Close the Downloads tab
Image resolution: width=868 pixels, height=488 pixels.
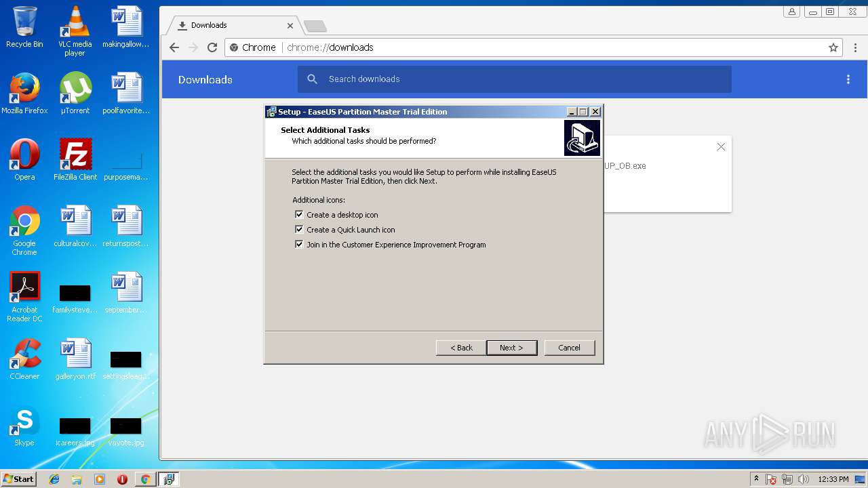(x=290, y=26)
